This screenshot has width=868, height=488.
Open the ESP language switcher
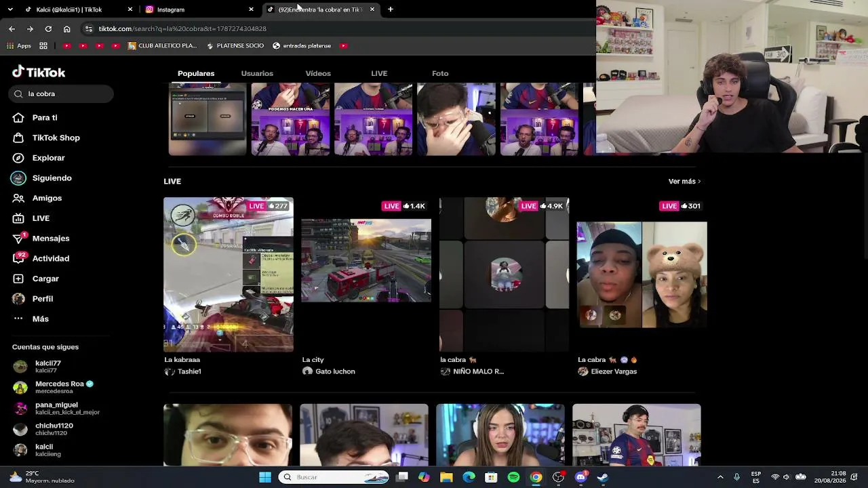pyautogui.click(x=756, y=477)
